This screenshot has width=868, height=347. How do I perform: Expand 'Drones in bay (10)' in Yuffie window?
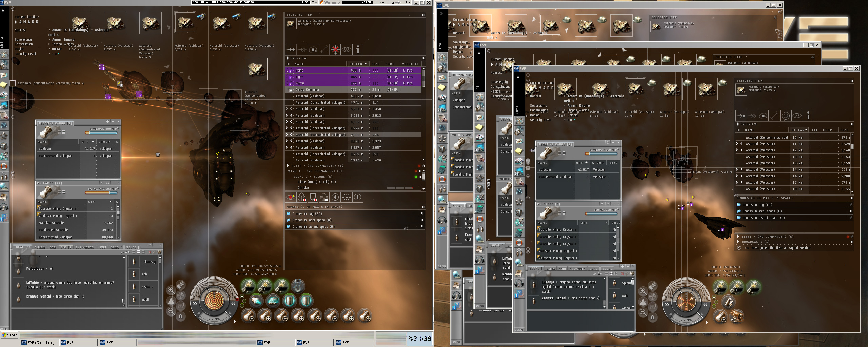[x=851, y=205]
